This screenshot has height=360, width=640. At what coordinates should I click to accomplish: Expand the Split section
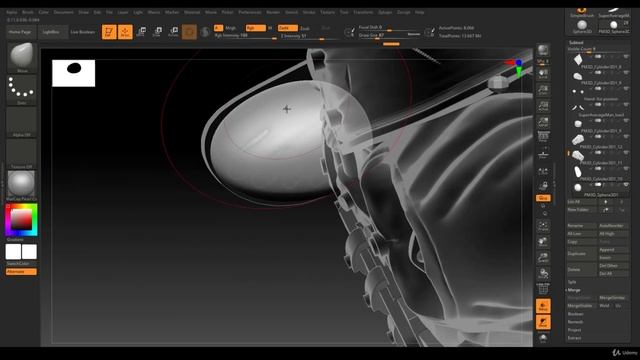click(572, 282)
